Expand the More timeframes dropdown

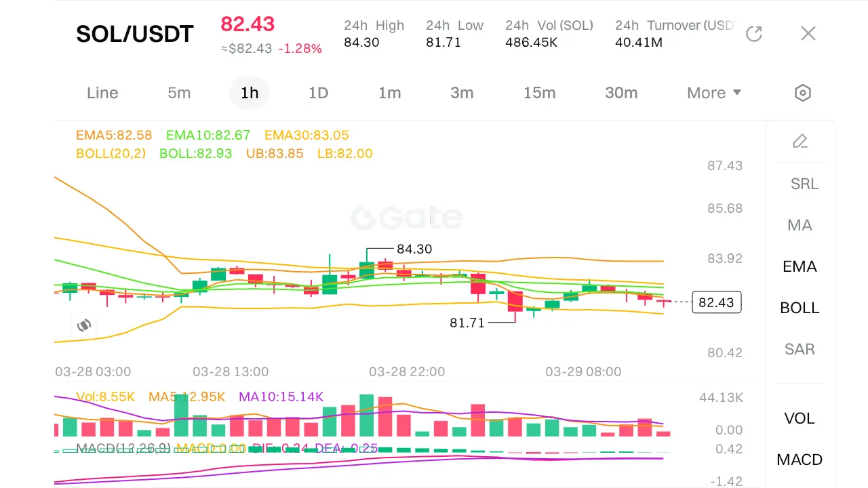click(x=714, y=93)
